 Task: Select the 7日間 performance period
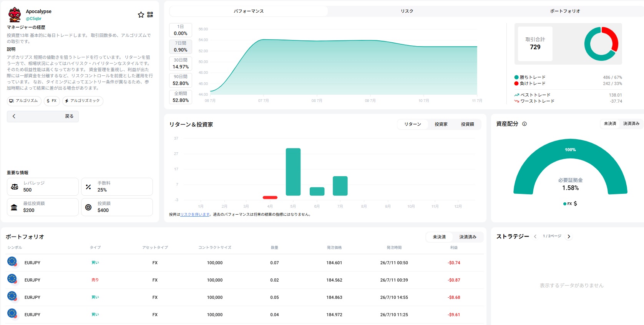click(x=181, y=47)
